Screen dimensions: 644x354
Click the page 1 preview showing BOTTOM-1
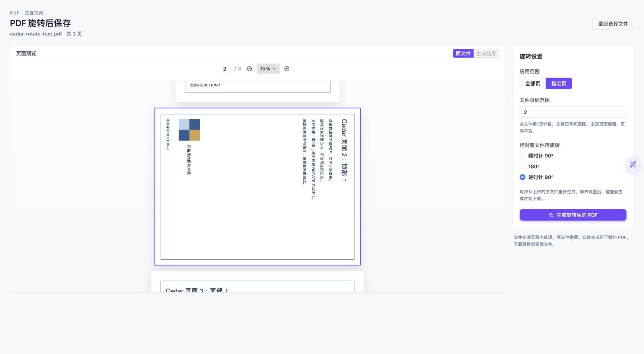click(x=258, y=91)
